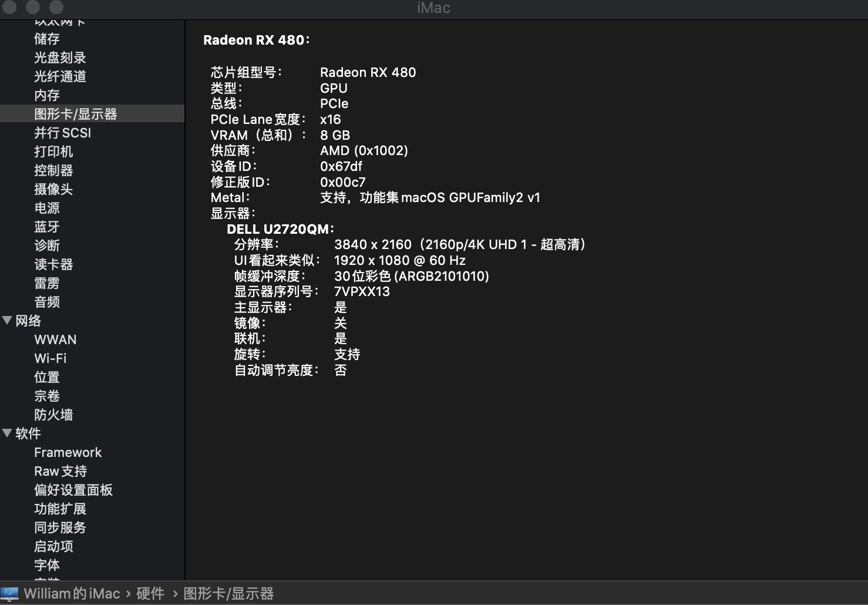The width and height of the screenshot is (868, 605).
Task: Click the VRAM value 8 GB
Action: point(335,135)
